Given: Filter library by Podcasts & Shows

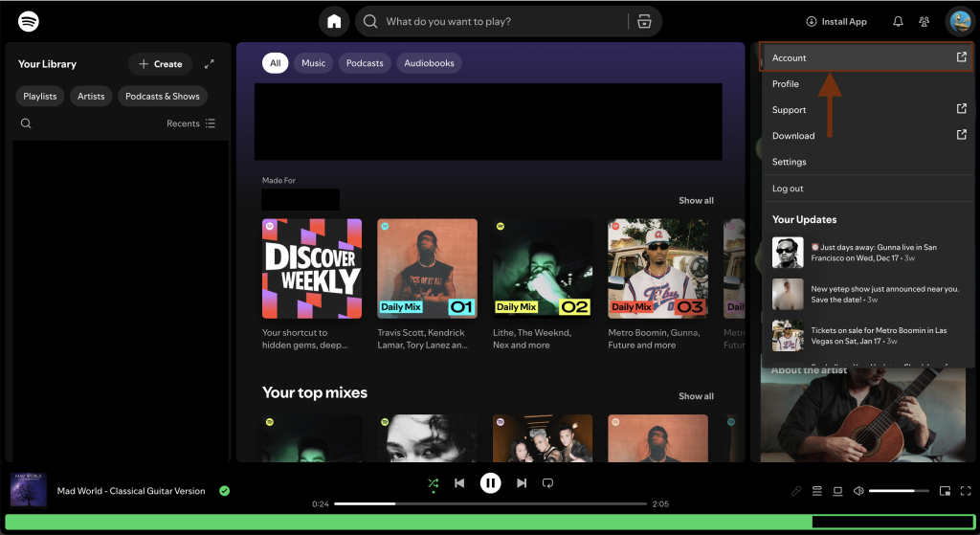Looking at the screenshot, I should (x=163, y=97).
